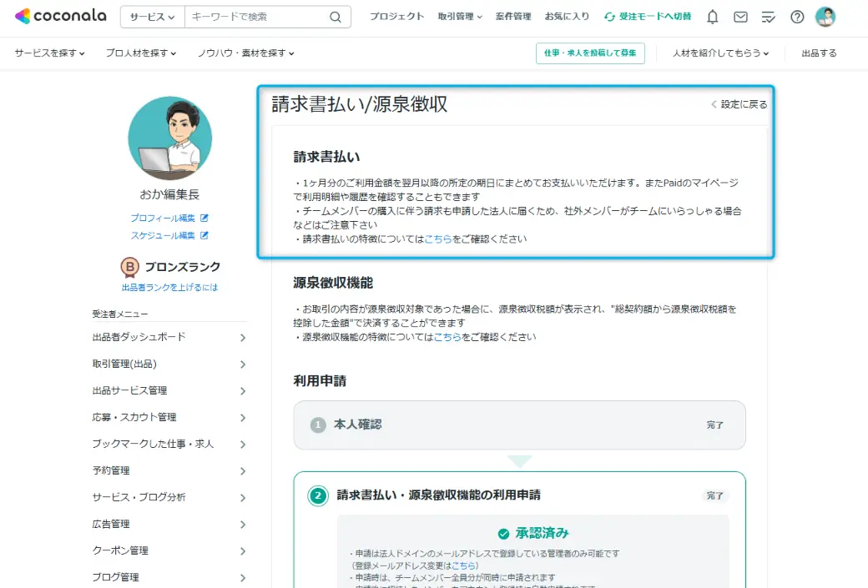Open the notifications bell

click(x=713, y=18)
